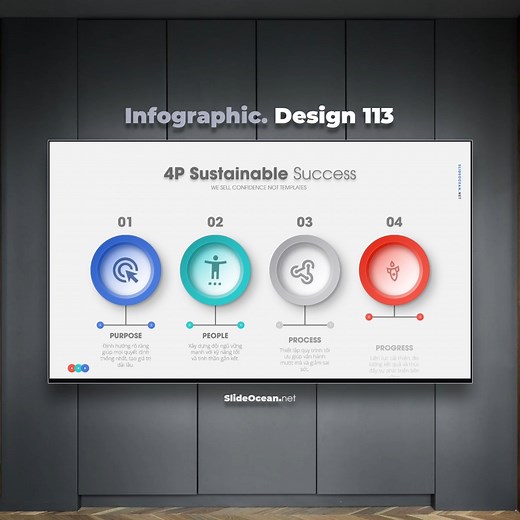Click the number 03 heading
Screen dimensions: 520x520
click(x=305, y=222)
